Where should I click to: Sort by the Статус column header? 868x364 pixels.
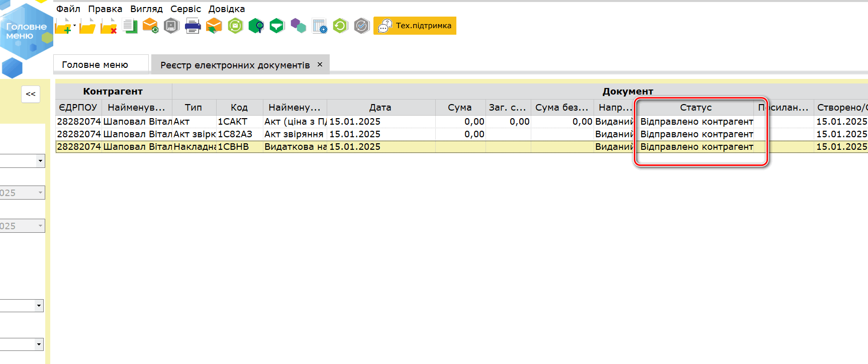pyautogui.click(x=696, y=108)
